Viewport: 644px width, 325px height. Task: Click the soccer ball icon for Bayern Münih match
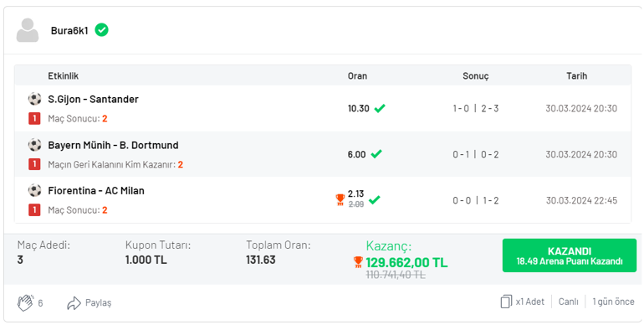coord(34,145)
